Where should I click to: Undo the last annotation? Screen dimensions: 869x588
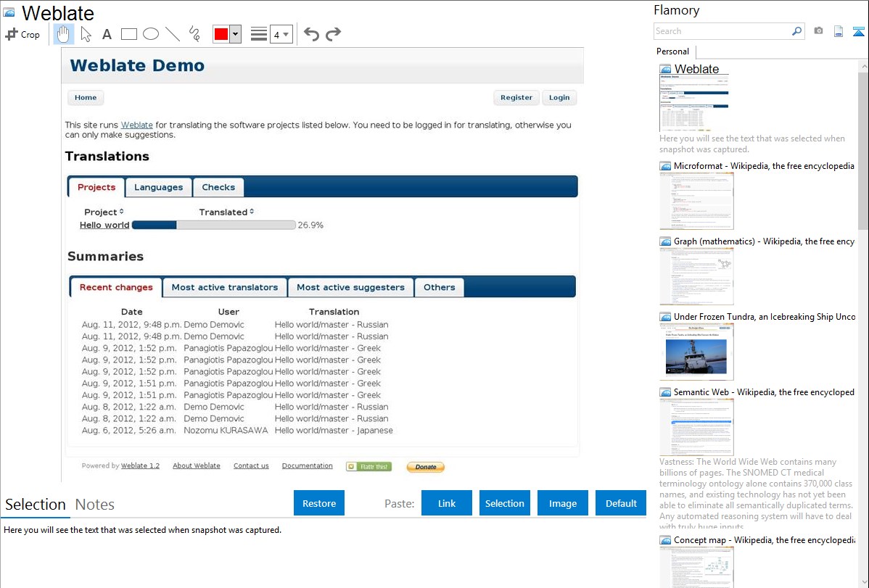coord(311,34)
